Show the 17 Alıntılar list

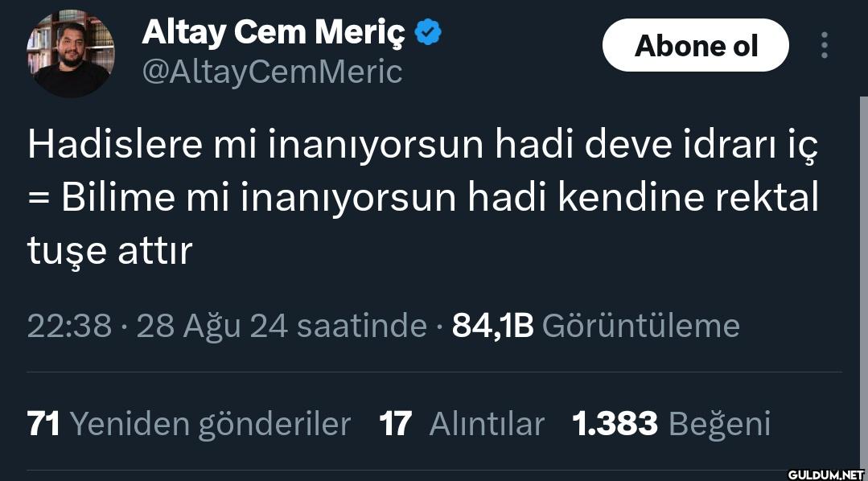coord(462,423)
